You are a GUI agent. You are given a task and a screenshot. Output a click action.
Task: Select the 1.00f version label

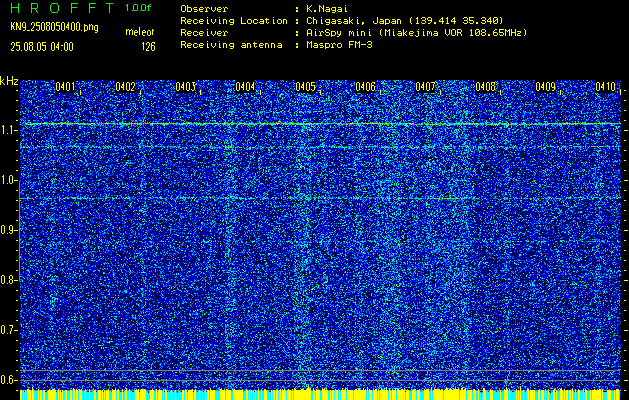coord(138,8)
